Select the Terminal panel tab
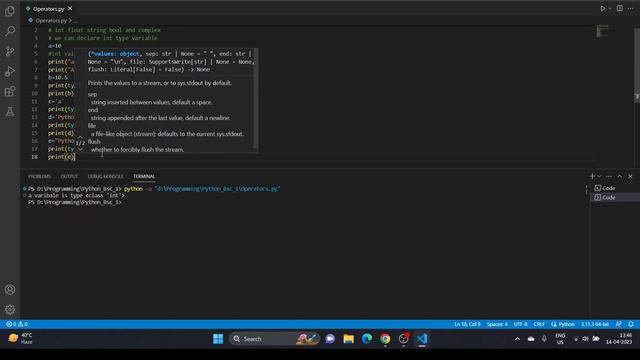This screenshot has width=640, height=360. point(144,176)
